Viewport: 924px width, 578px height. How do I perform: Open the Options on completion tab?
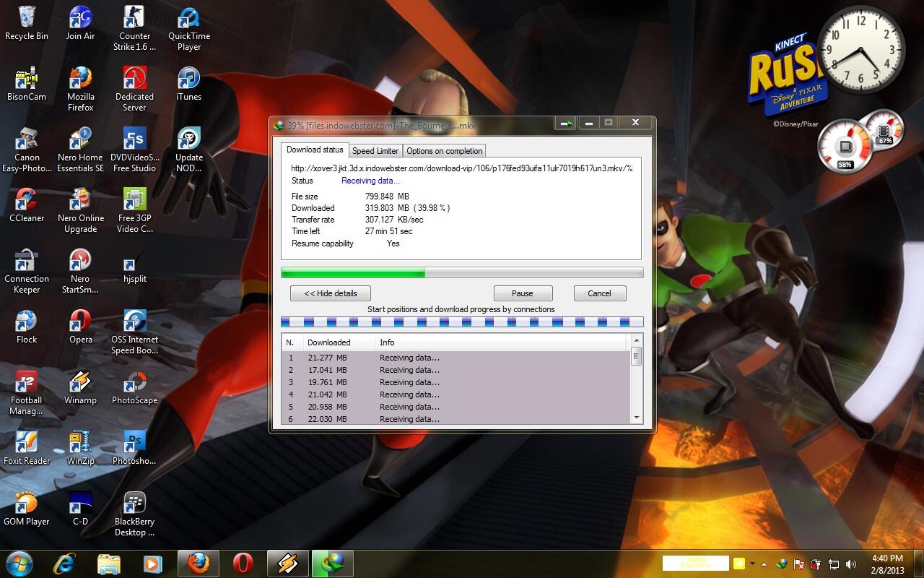(x=444, y=151)
